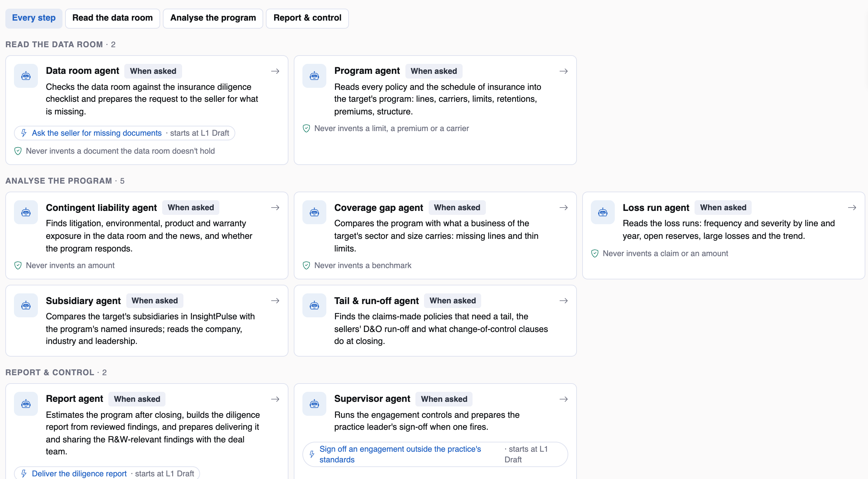This screenshot has width=868, height=479.
Task: Click 'Never invents a benchmark' guardrail text
Action: point(363,265)
